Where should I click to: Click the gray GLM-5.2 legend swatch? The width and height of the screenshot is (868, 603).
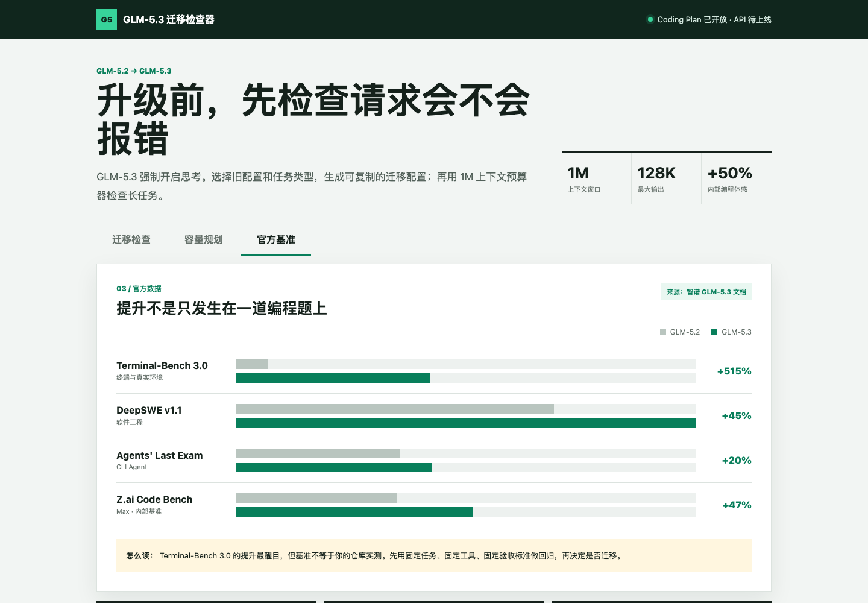[x=663, y=332]
